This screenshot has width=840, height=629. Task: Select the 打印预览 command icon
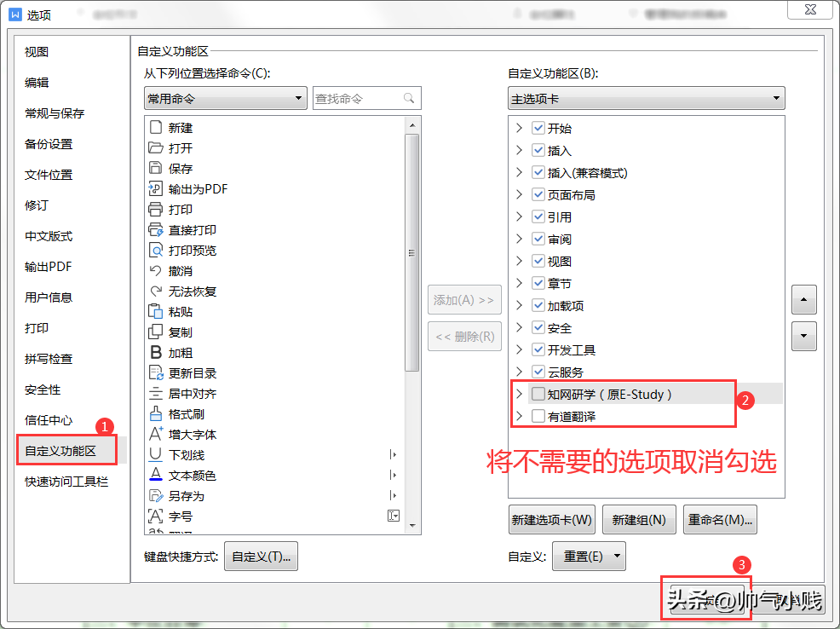(155, 251)
